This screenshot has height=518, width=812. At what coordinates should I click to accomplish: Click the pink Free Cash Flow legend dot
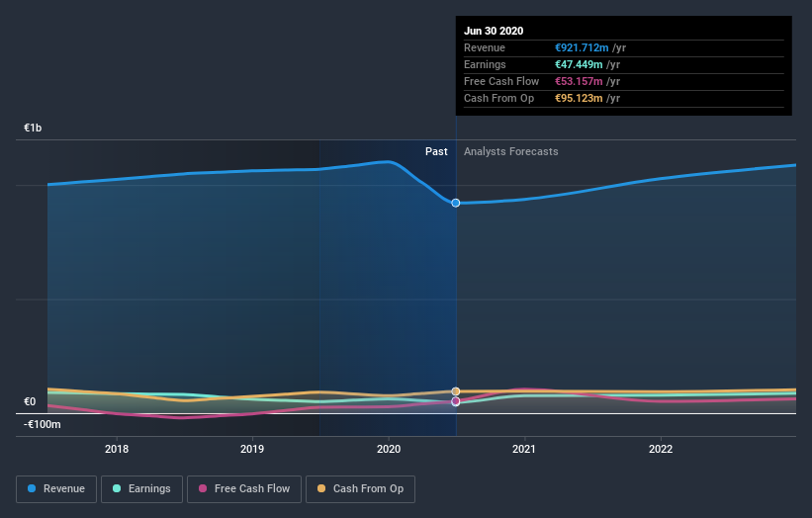point(203,488)
